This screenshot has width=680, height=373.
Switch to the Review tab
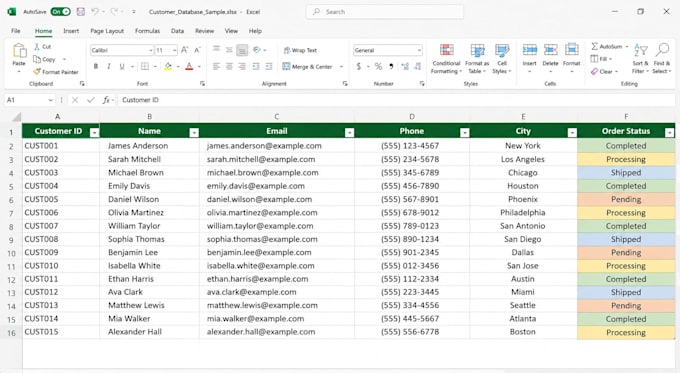[204, 31]
